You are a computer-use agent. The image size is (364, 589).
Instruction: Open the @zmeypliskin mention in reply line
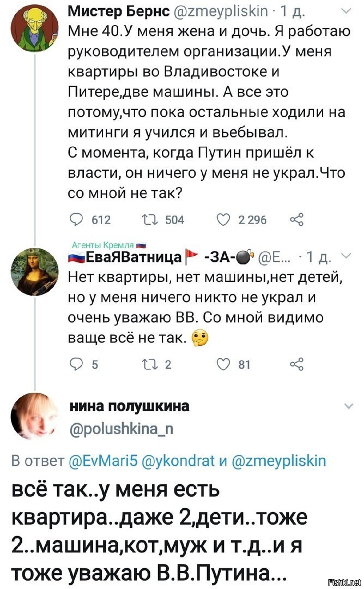[279, 460]
